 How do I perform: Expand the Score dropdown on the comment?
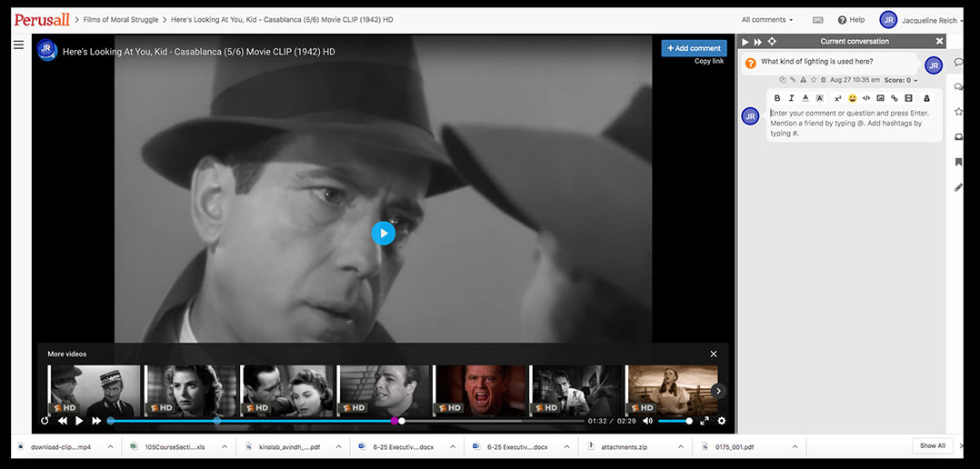pyautogui.click(x=900, y=80)
